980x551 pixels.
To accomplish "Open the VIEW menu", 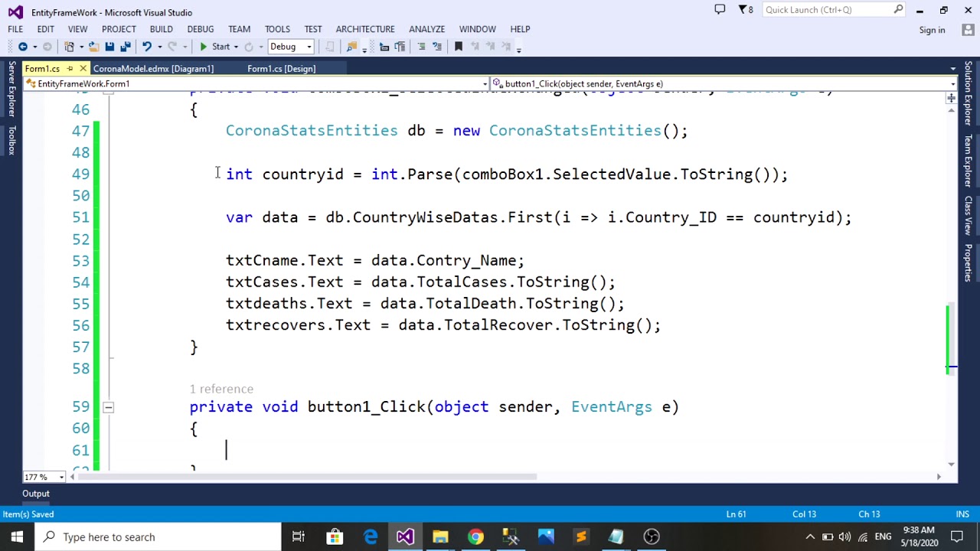I will (77, 29).
